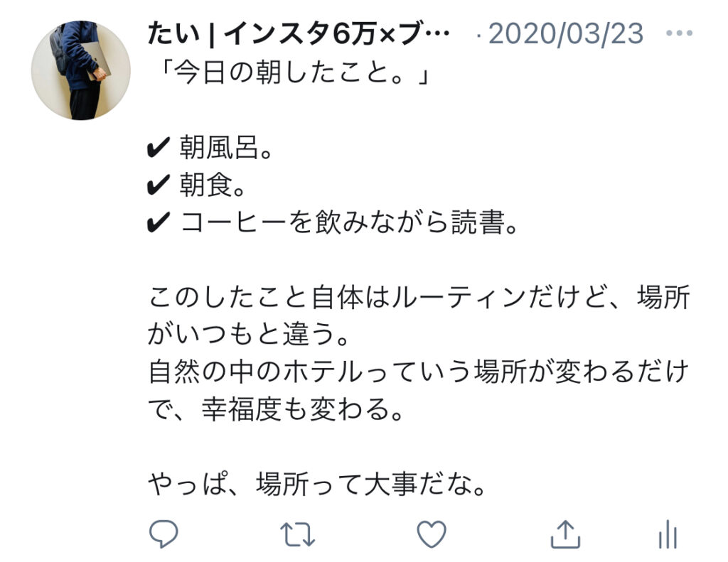
Task: View tweet analytics bar chart icon
Action: [x=668, y=534]
